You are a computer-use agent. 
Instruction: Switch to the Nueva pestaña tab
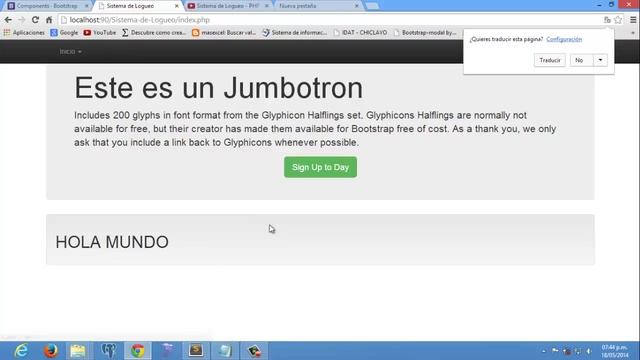(x=317, y=6)
